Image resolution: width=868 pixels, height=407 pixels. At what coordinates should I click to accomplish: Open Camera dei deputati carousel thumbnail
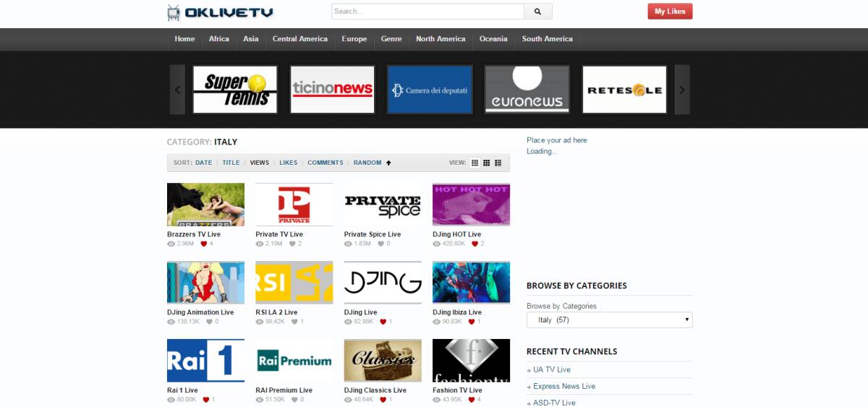click(430, 90)
